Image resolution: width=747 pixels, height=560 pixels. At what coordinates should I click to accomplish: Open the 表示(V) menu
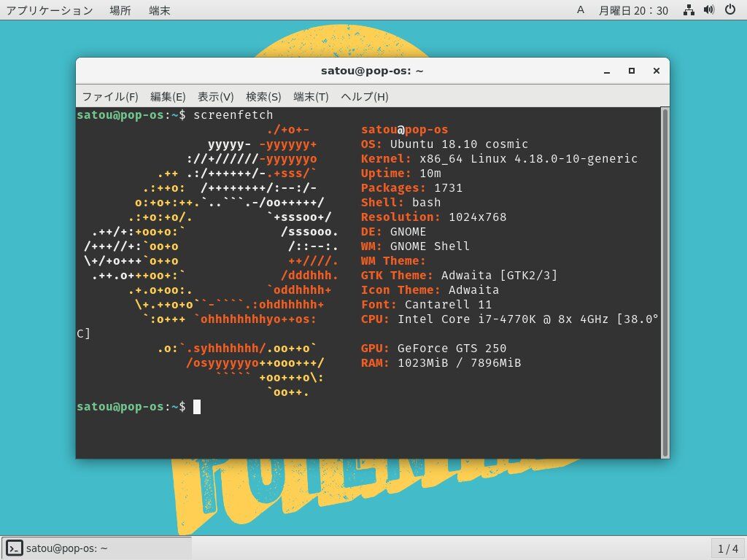[215, 97]
